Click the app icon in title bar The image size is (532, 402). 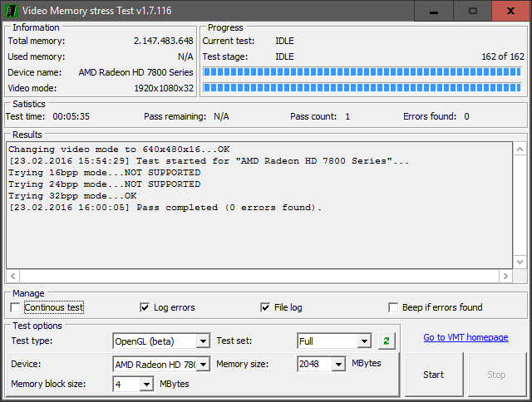tap(11, 11)
